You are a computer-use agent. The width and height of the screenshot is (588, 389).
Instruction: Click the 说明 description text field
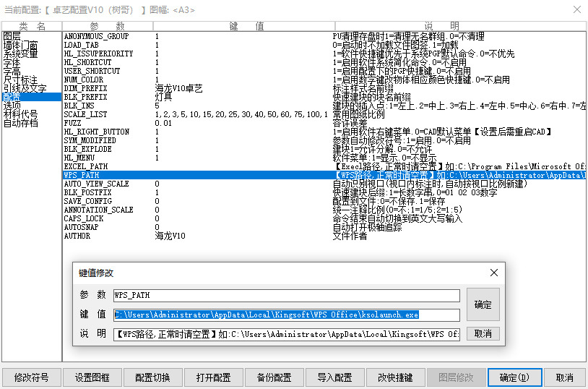click(x=286, y=334)
